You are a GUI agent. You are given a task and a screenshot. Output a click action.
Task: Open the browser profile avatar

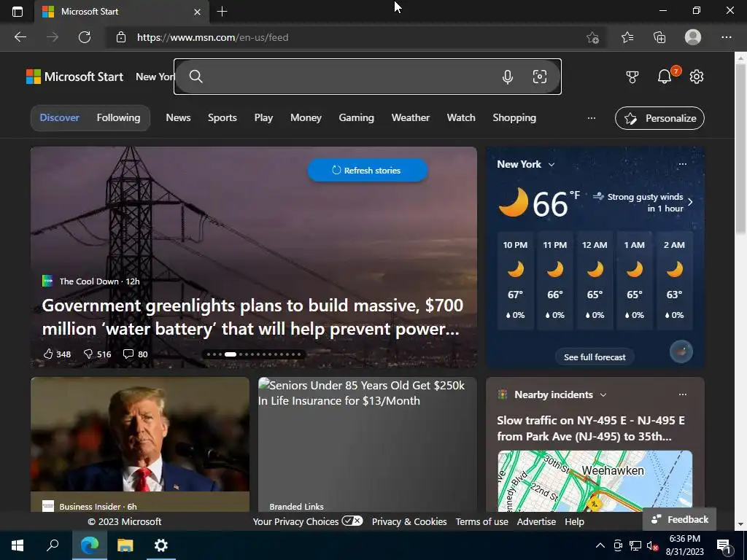click(693, 37)
